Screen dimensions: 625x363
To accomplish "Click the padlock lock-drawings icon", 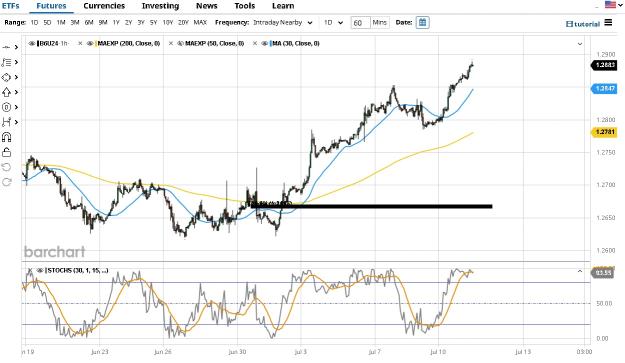I will (6, 152).
